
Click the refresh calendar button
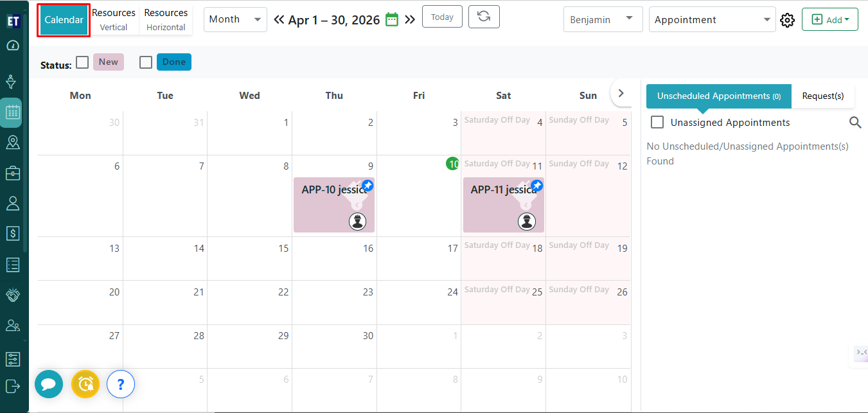484,17
